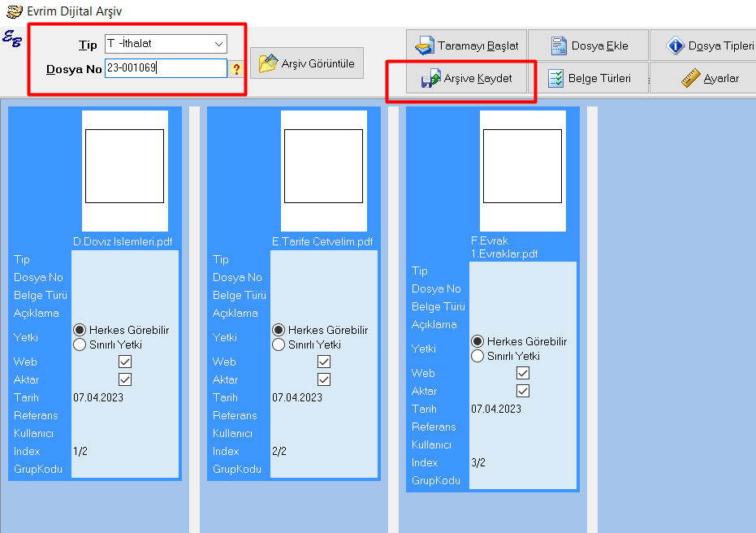Click the Dosya No input field
Image resolution: width=756 pixels, height=533 pixels.
point(166,69)
